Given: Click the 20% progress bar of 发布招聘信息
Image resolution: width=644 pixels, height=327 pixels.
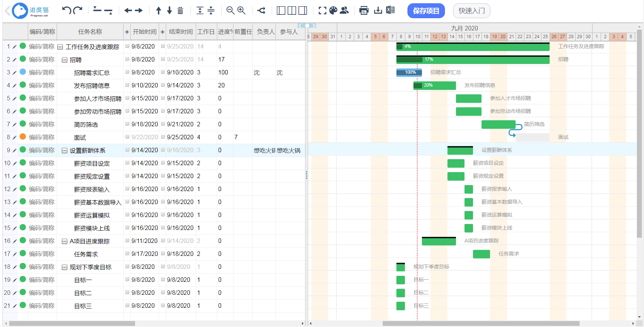Looking at the screenshot, I should (435, 86).
